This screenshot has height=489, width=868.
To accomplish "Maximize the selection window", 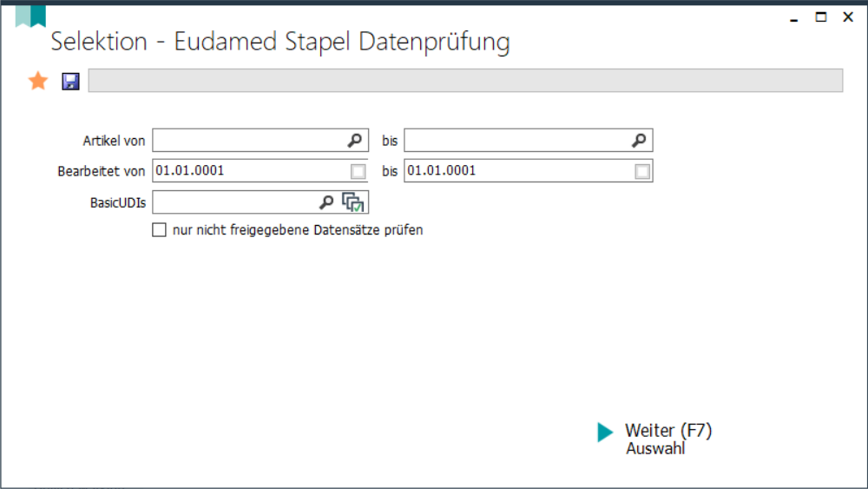I will pos(820,17).
